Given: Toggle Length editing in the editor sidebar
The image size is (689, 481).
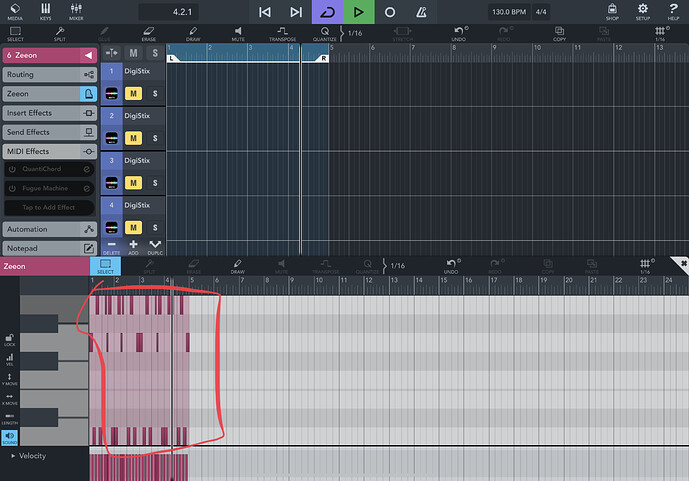Looking at the screenshot, I should 10,418.
